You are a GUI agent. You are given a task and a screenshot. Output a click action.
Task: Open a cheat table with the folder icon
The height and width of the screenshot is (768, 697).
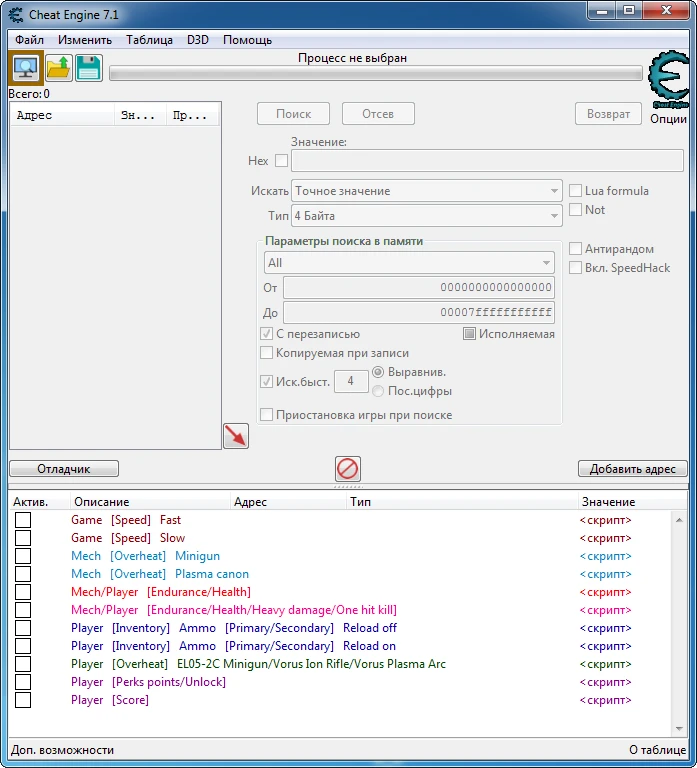tap(59, 68)
